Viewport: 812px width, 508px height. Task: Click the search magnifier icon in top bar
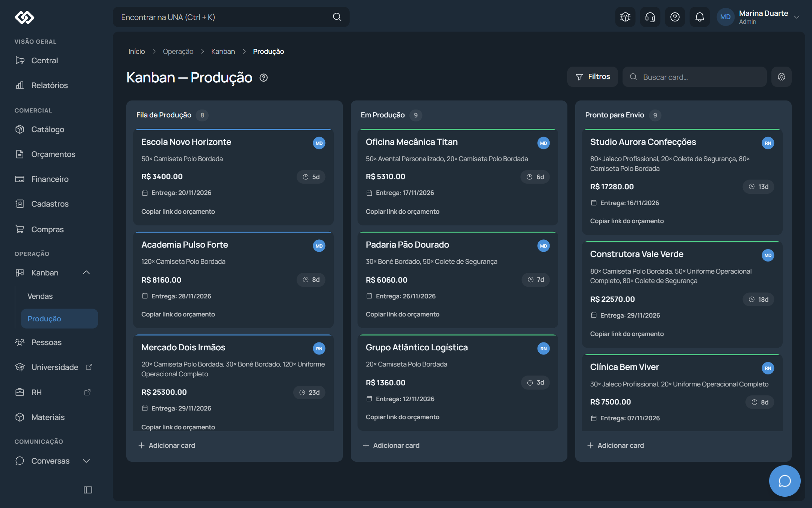[x=337, y=17]
